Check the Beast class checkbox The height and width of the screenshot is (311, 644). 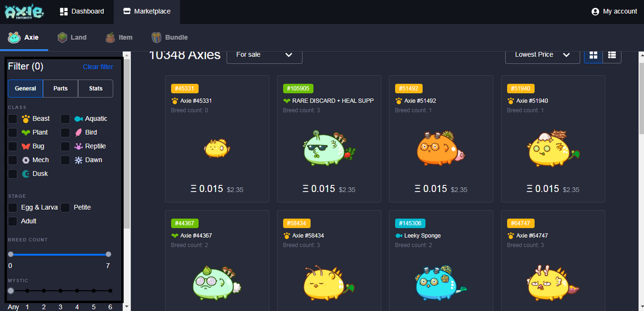(13, 119)
